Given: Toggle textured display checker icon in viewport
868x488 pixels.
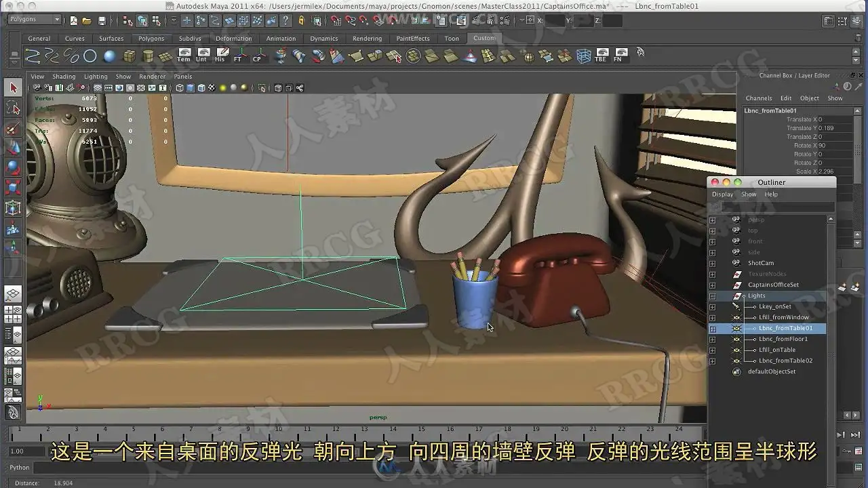Looking at the screenshot, I should (x=211, y=88).
